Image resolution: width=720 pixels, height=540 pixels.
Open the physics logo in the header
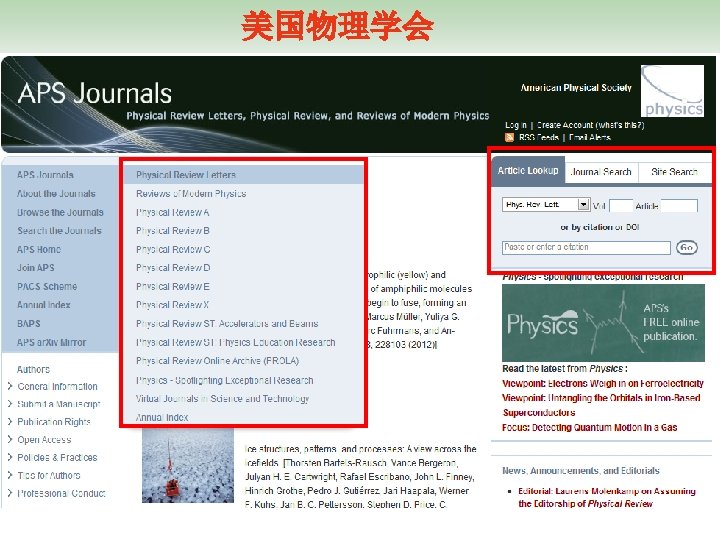point(672,91)
